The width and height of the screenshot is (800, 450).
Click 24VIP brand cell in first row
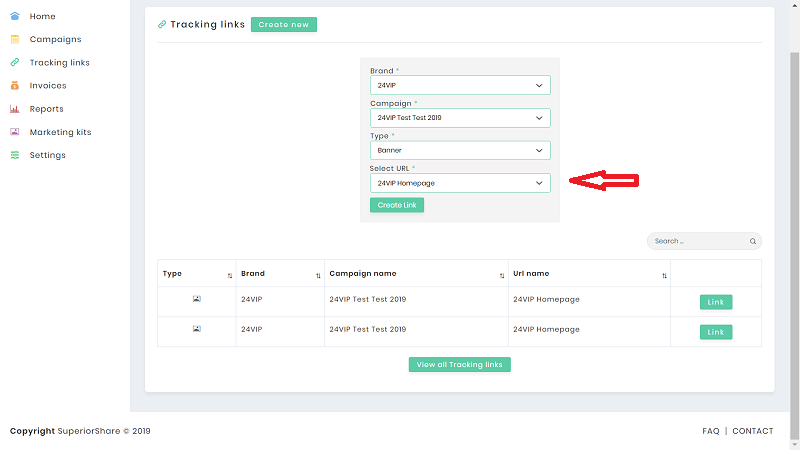252,299
